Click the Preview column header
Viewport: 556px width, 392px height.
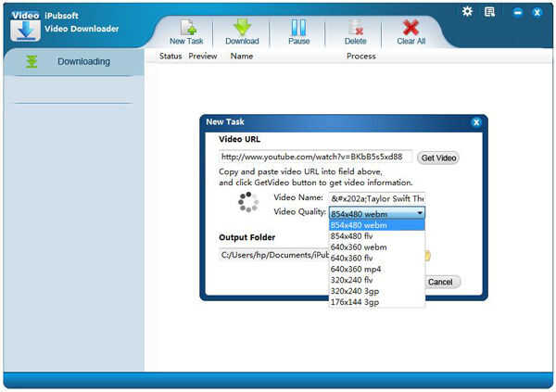point(202,56)
